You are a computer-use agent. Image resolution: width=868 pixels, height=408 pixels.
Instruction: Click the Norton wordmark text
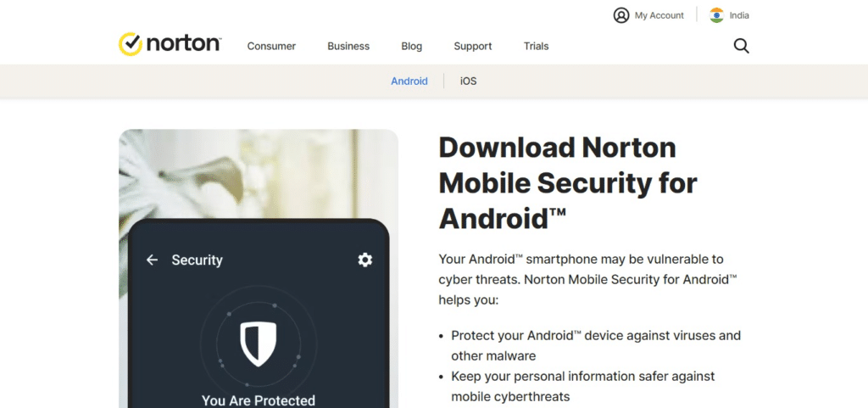coord(183,43)
